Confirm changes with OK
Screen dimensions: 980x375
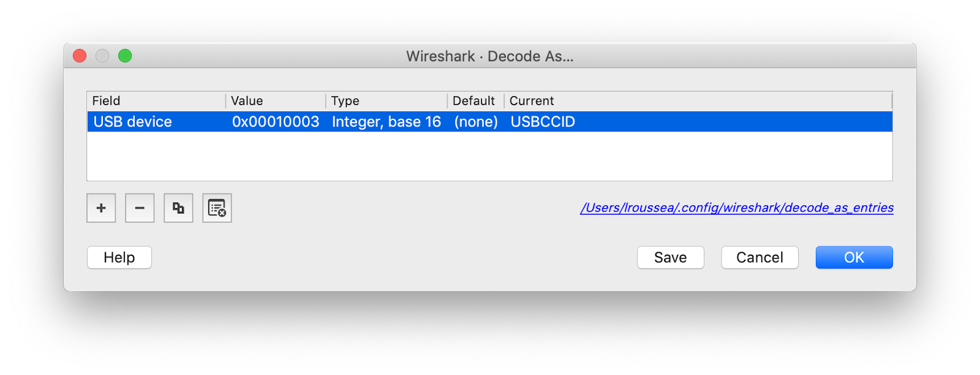point(853,257)
